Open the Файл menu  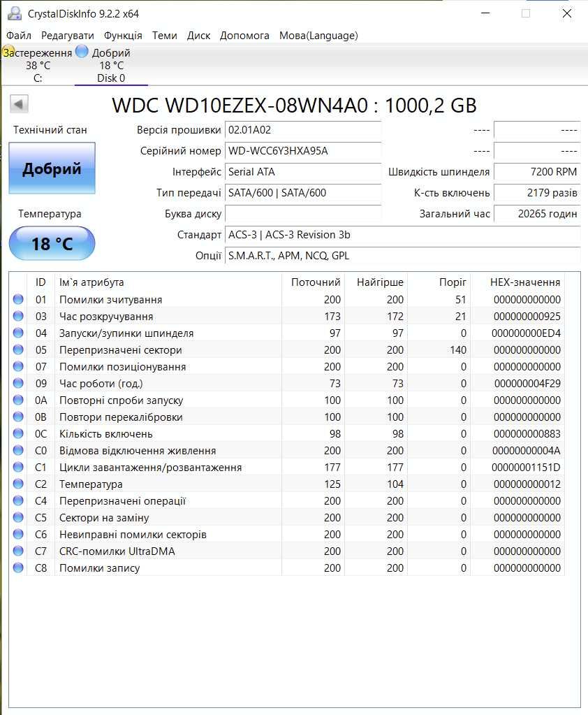pyautogui.click(x=19, y=36)
